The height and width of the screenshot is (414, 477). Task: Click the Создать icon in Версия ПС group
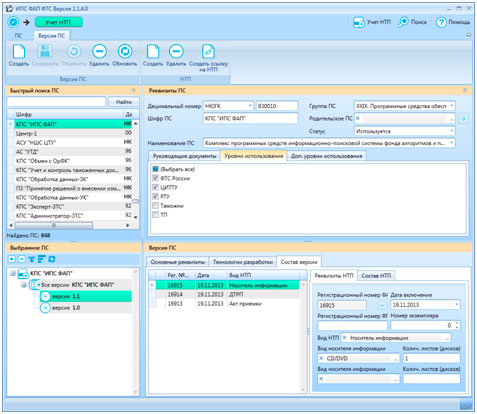(x=19, y=52)
